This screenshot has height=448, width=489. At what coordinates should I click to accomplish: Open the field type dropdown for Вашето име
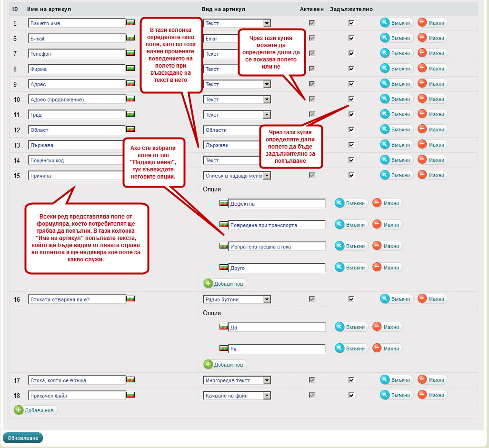267,23
